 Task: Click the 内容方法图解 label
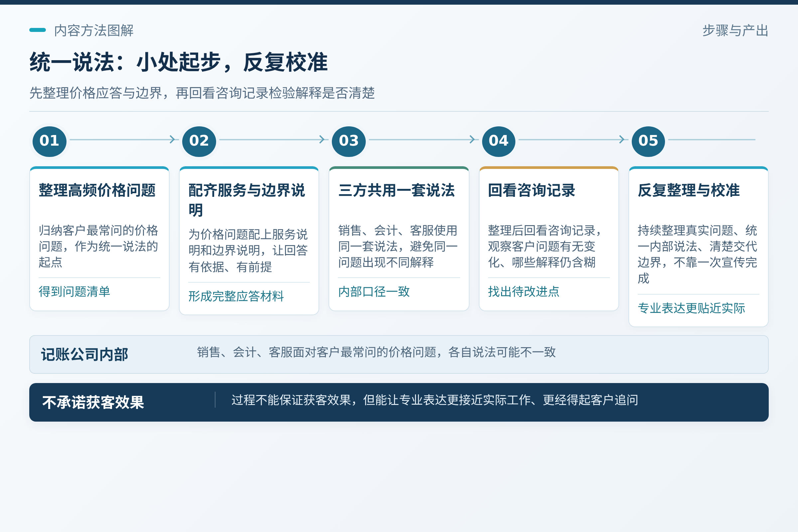click(94, 31)
